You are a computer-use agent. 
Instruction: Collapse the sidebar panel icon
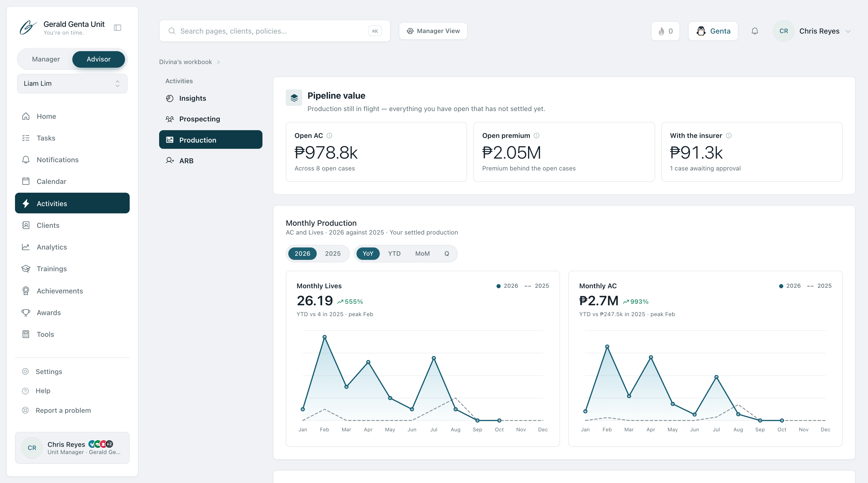pos(118,28)
